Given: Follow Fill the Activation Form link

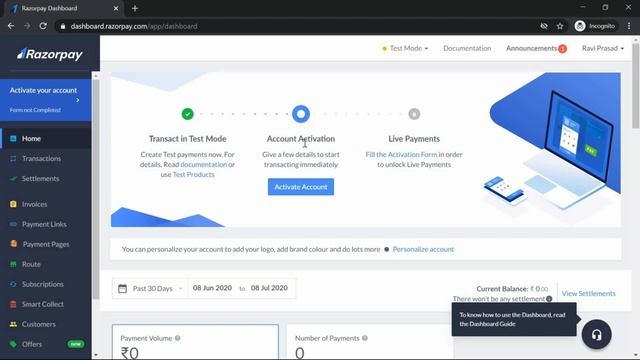Looking at the screenshot, I should tap(401, 154).
